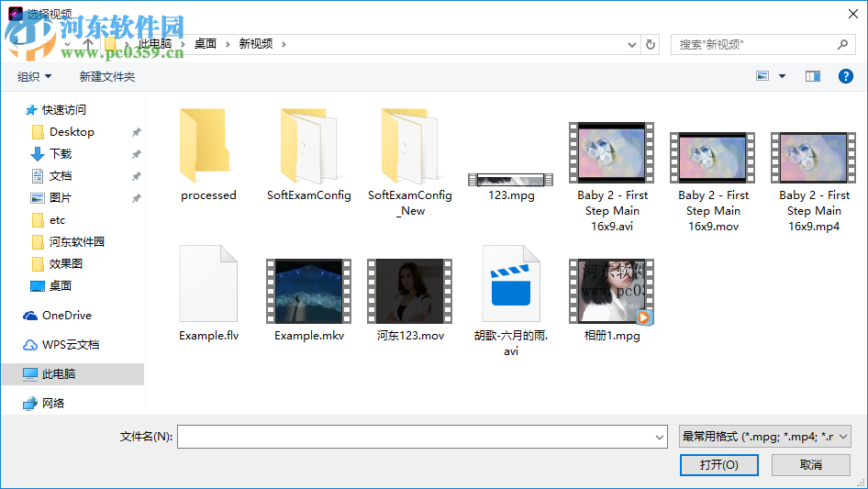Expand address bar history dropdown
Viewport: 868px width, 489px height.
(631, 44)
